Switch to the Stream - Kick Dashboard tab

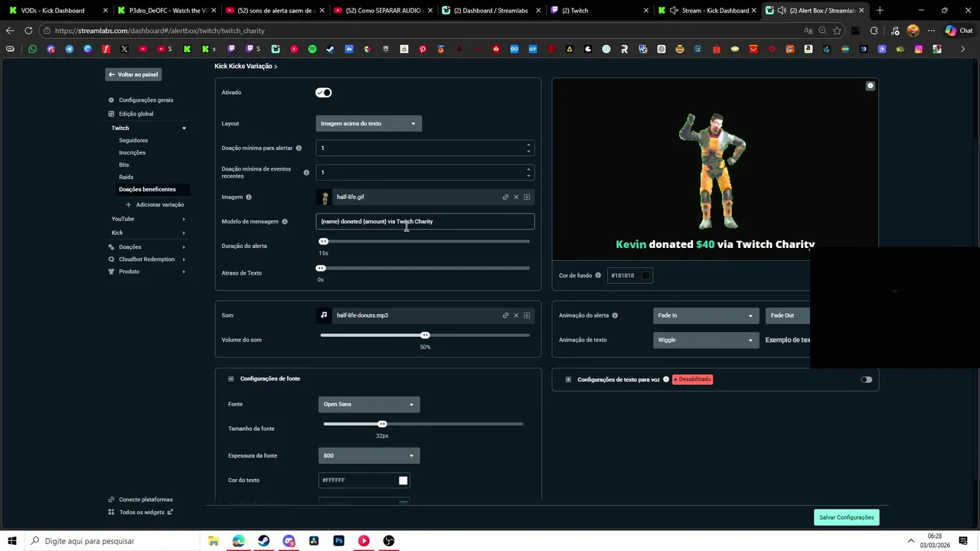point(708,11)
